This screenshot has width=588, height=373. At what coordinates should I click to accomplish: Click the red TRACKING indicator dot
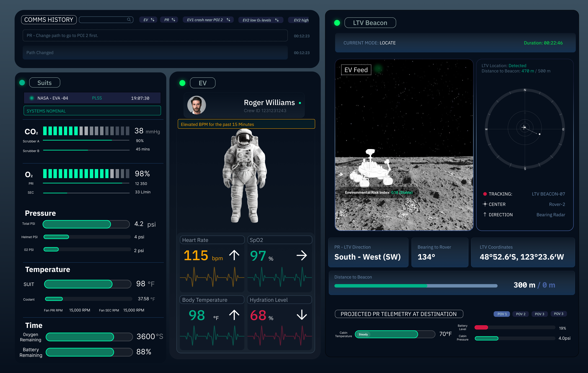tap(485, 194)
